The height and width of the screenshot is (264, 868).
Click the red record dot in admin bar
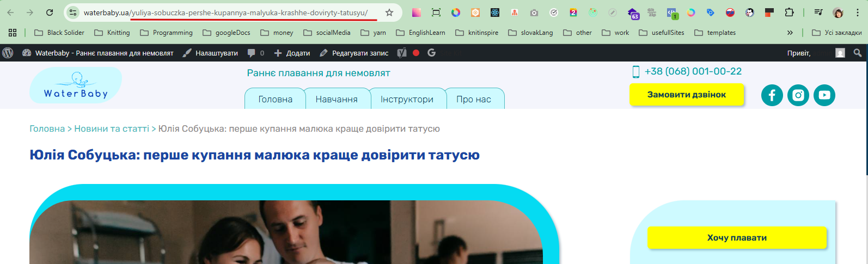pos(416,53)
